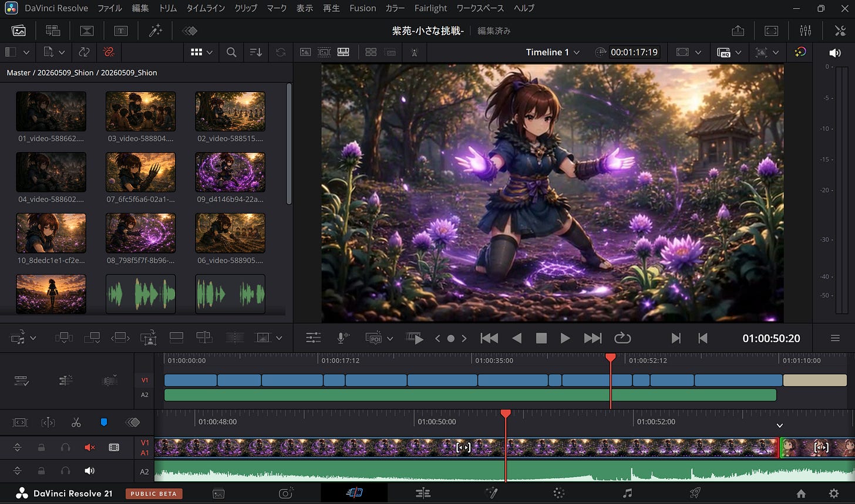Click the Smart Insert edit icon
The height and width of the screenshot is (504, 855).
(x=63, y=338)
